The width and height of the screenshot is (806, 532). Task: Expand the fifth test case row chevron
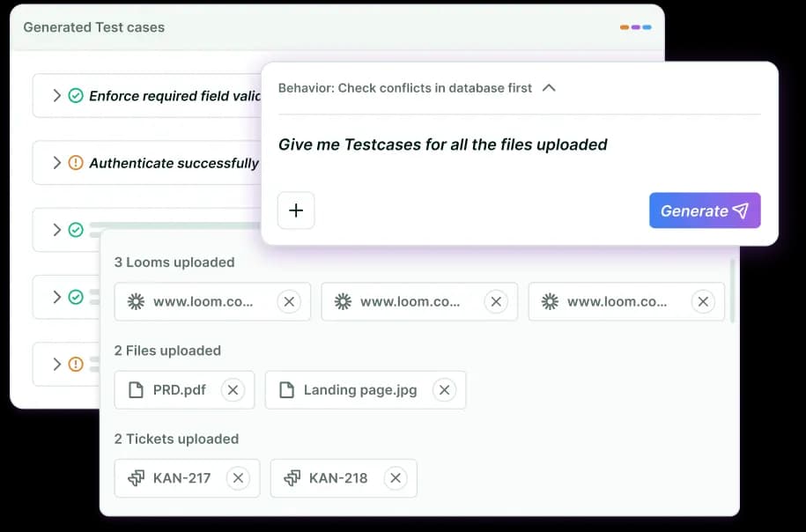(56, 364)
